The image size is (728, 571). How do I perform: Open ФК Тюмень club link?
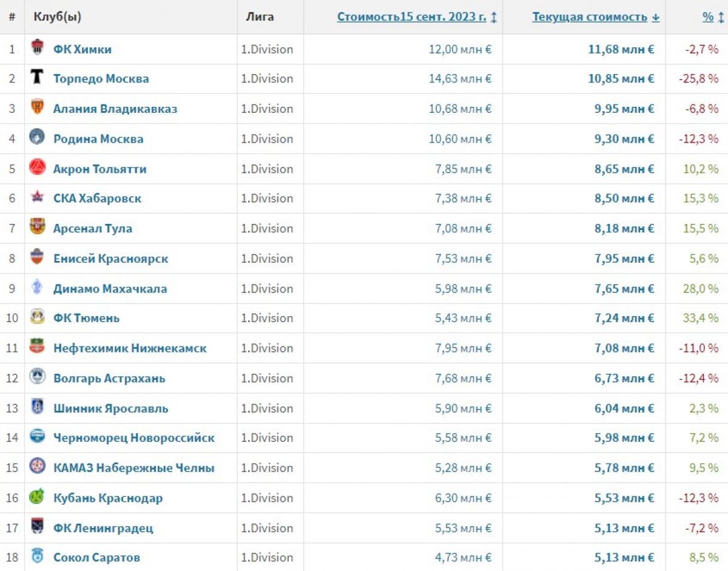pos(86,318)
